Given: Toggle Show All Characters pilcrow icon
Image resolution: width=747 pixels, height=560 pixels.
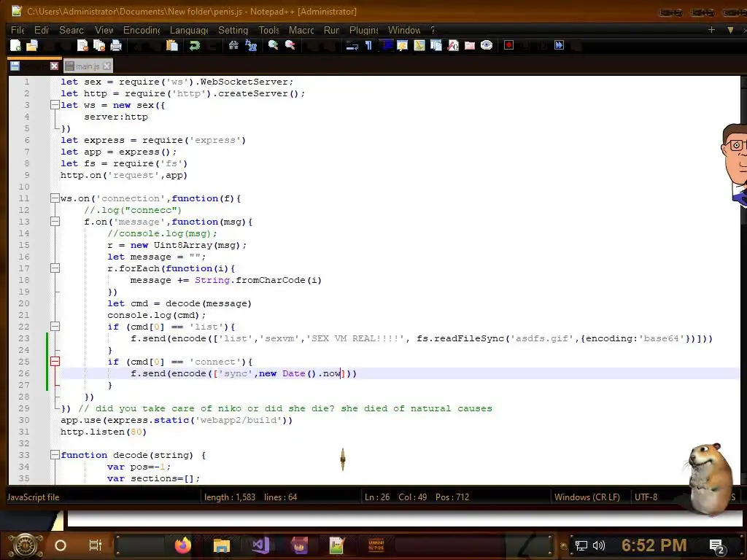Looking at the screenshot, I should [x=368, y=45].
